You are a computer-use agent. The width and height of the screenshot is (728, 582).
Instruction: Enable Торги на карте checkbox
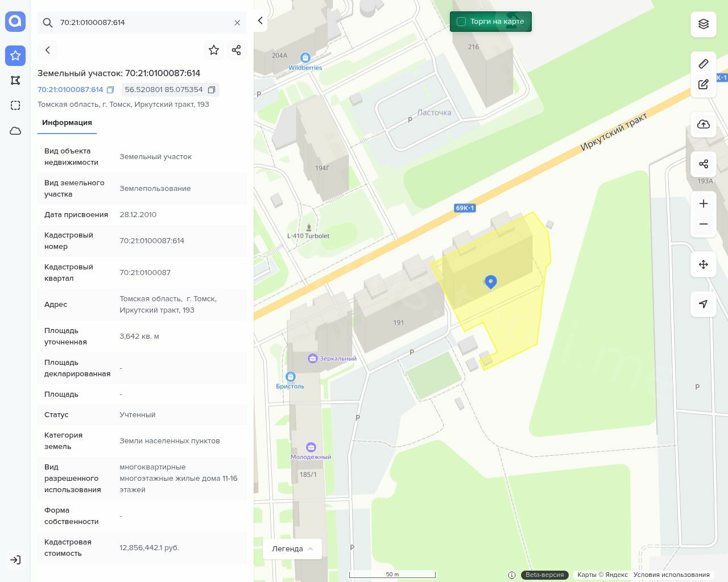pyautogui.click(x=461, y=22)
